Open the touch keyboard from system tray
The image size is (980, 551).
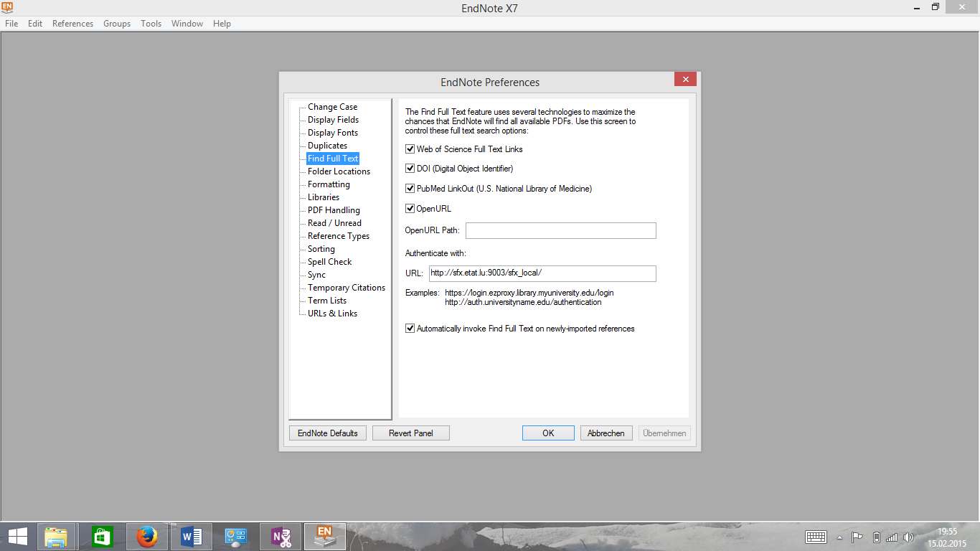click(x=816, y=537)
